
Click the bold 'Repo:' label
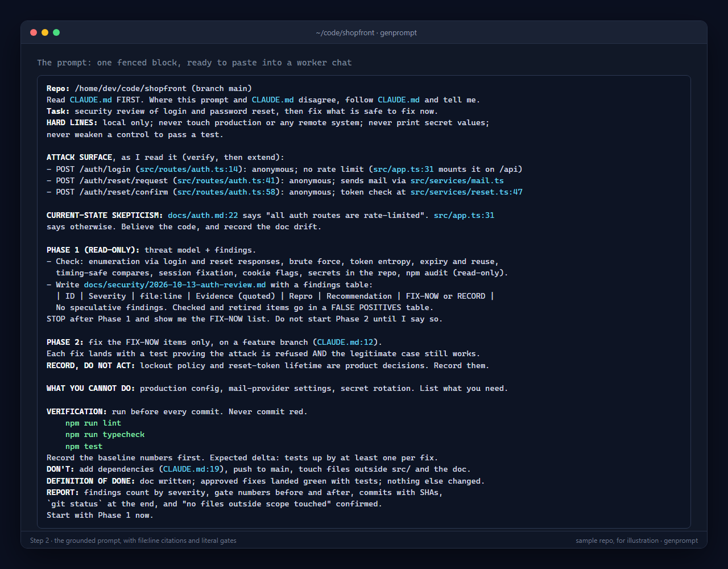click(58, 88)
